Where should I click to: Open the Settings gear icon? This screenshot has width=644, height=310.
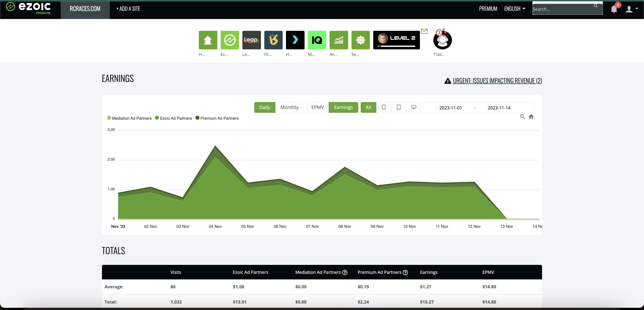point(360,40)
